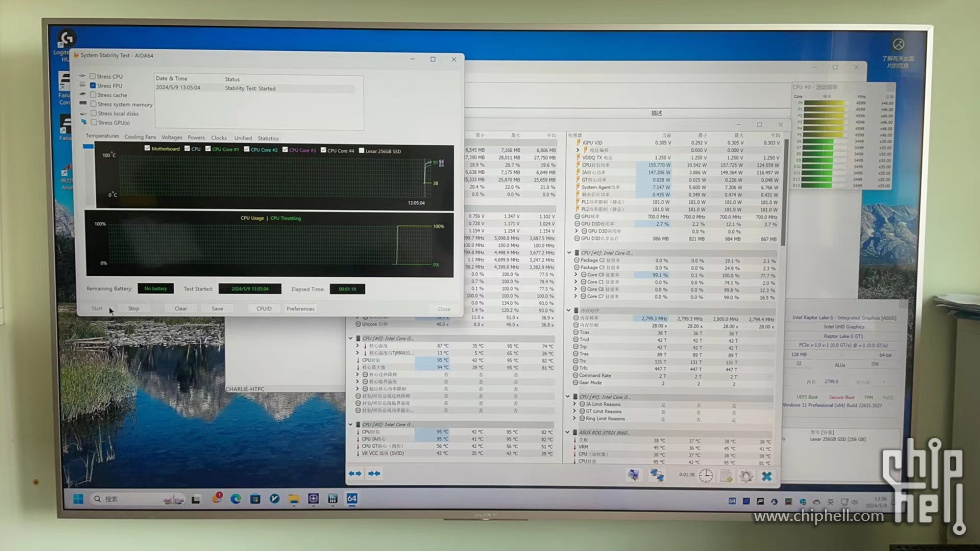Click Stress GPU(s) monitor icon
This screenshot has height=551, width=980.
tap(83, 122)
